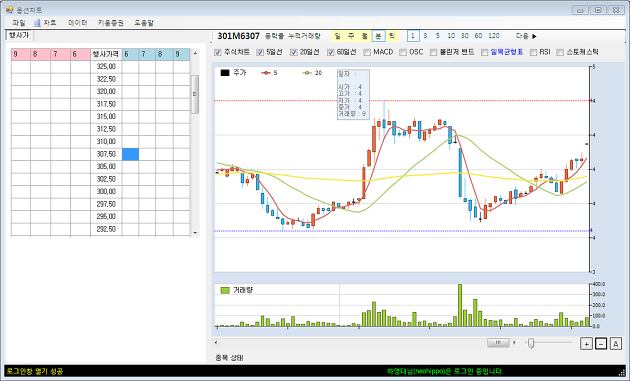
Task: Adjust the chart zoom slider handle
Action: (531, 343)
